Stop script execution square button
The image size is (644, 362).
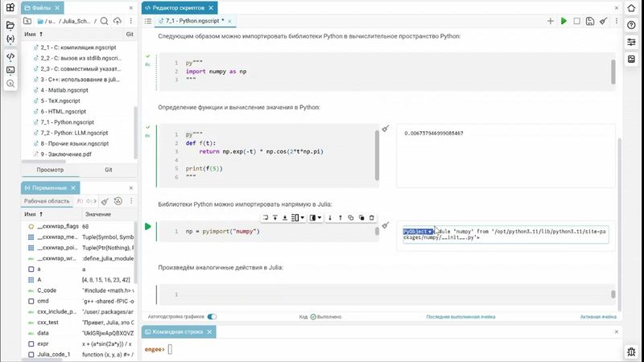pos(576,21)
